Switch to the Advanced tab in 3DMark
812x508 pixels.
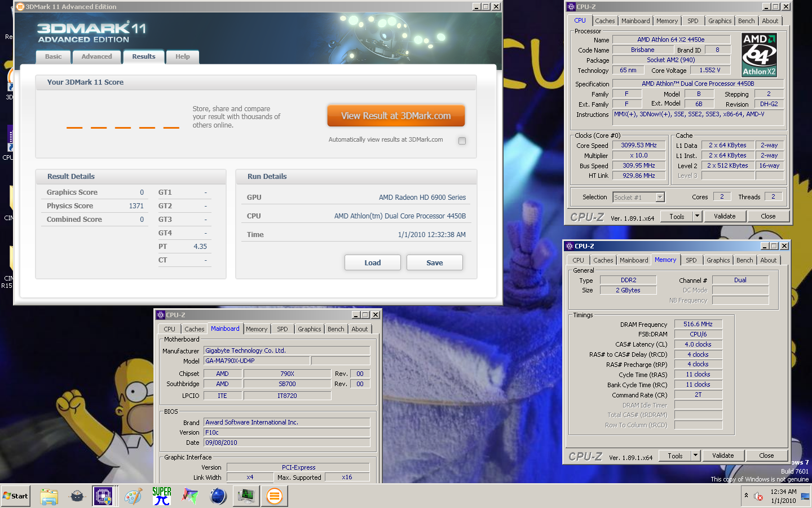click(96, 56)
